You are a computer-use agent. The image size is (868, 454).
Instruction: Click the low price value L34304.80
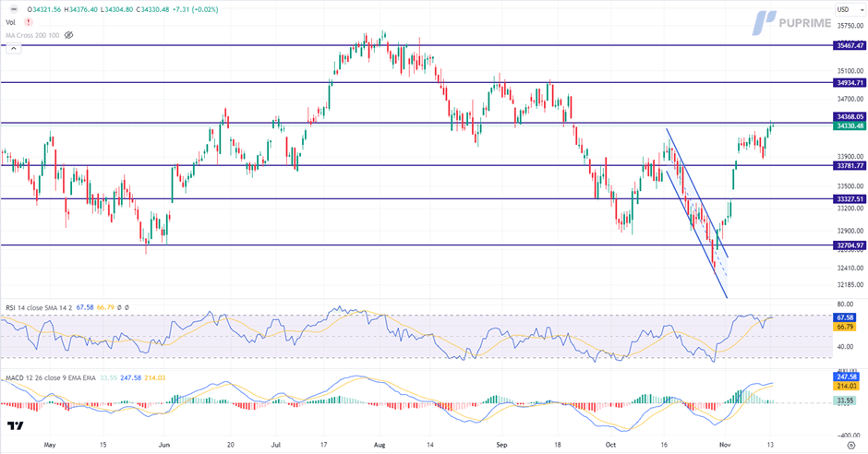click(x=116, y=9)
